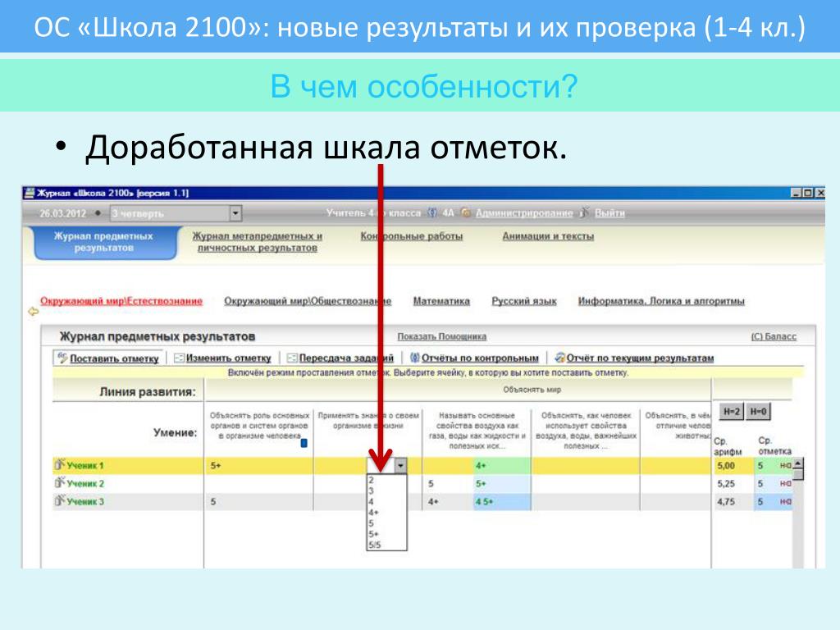This screenshot has width=840, height=630.
Task: Select the Окружающий мир\Естествознание subject
Action: click(x=121, y=301)
